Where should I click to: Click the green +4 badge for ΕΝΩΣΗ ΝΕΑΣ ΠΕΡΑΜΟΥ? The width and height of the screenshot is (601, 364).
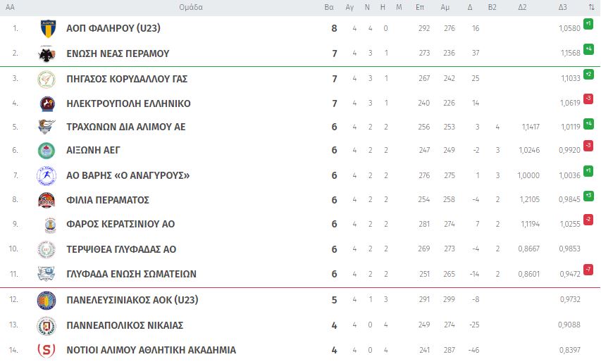(x=588, y=49)
